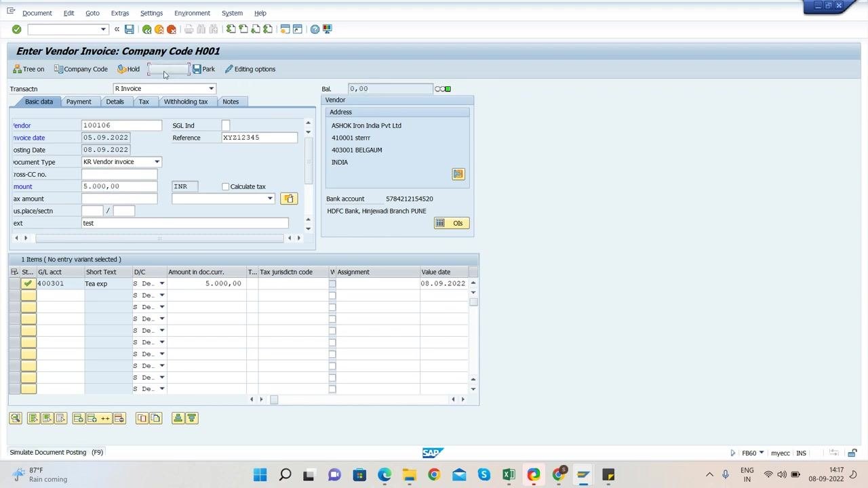Viewport: 868px width, 488px height.
Task: Open the Environment menu
Action: point(192,13)
